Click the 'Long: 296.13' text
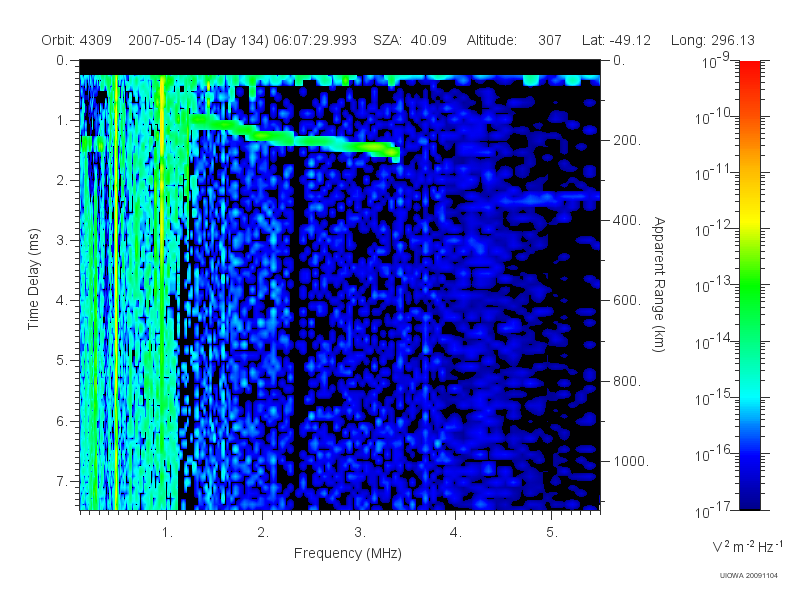Image resolution: width=800 pixels, height=600 pixels. [x=712, y=40]
